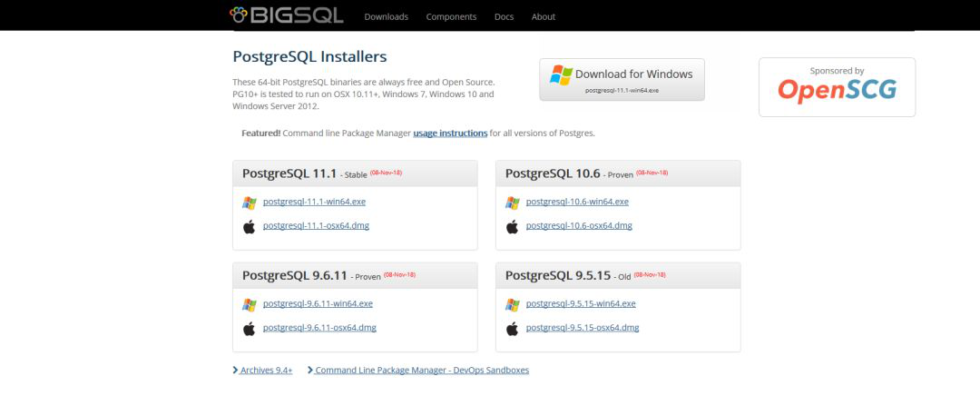Open the Components navigation item
Image resolution: width=980 pixels, height=396 pixels.
(451, 16)
